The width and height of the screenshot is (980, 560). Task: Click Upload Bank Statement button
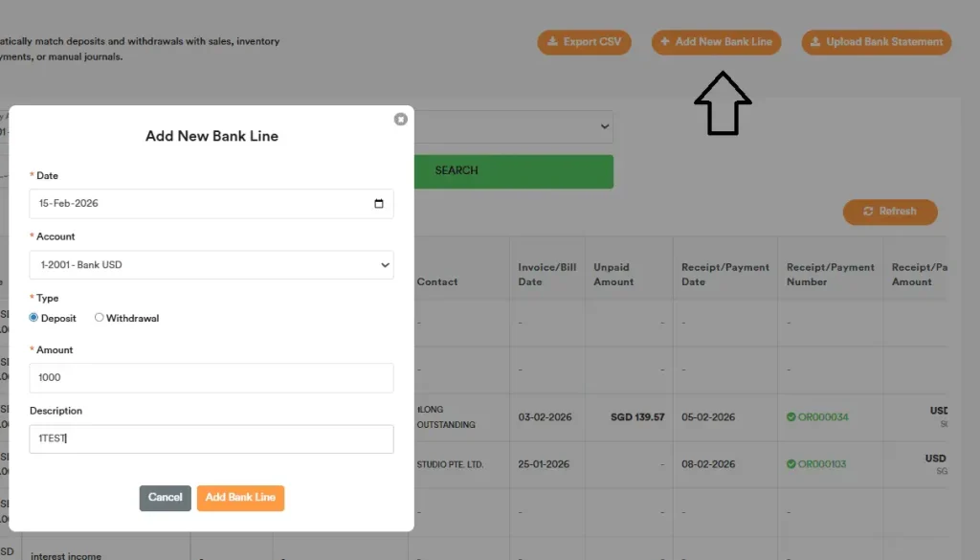876,42
